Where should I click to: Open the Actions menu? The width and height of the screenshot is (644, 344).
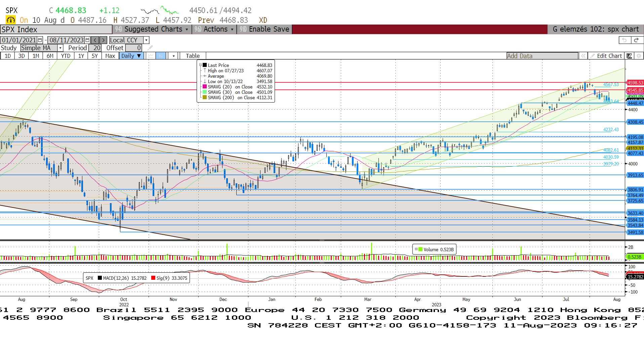coord(214,29)
